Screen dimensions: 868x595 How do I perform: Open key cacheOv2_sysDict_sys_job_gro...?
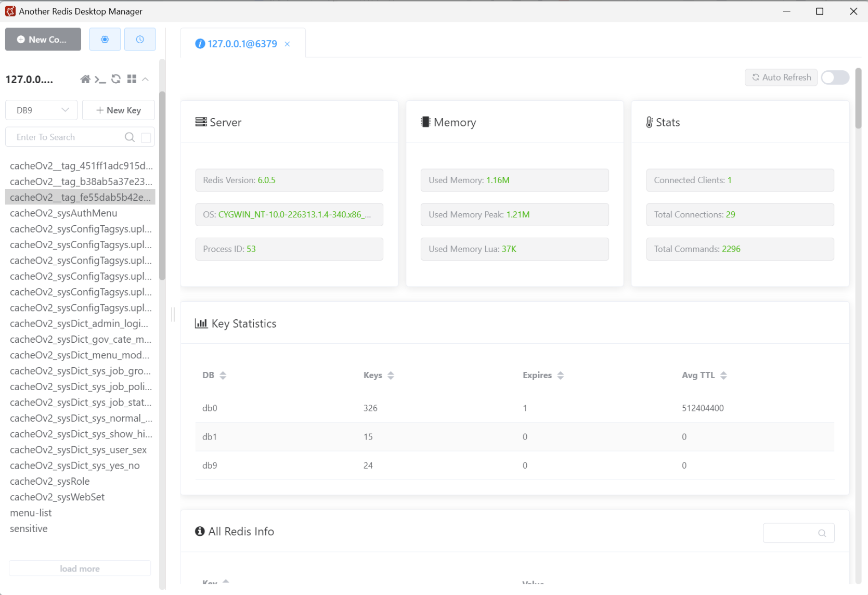[80, 371]
